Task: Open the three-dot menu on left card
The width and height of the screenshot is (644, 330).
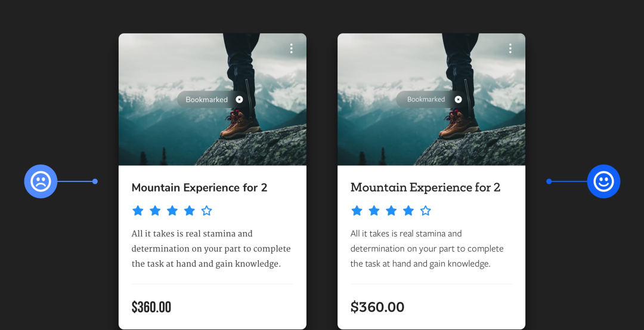Action: (x=291, y=48)
